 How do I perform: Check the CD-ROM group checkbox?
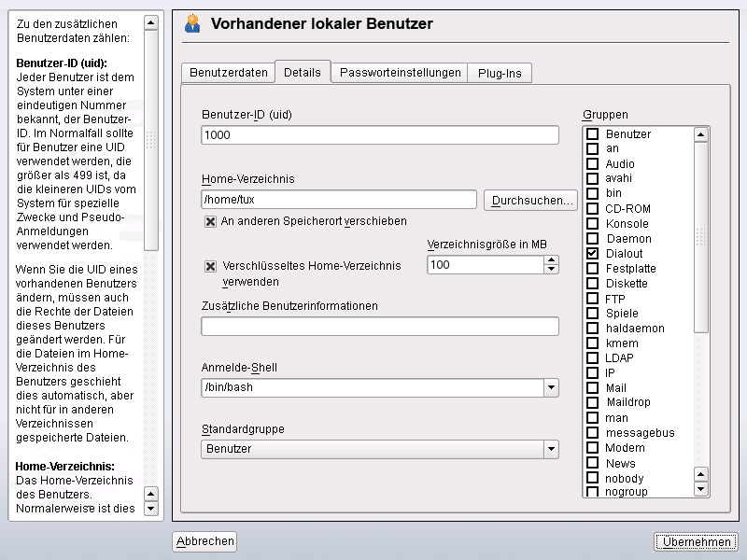pyautogui.click(x=592, y=208)
